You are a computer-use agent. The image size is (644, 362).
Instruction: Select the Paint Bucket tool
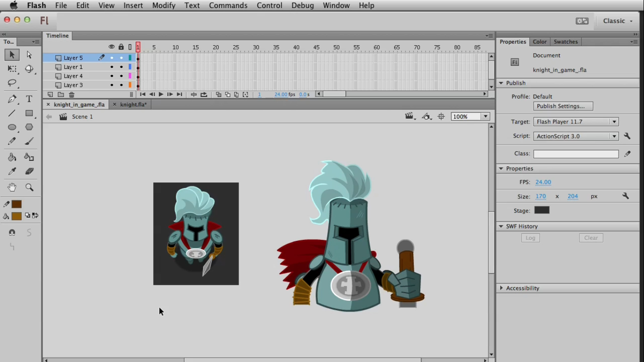tap(12, 157)
